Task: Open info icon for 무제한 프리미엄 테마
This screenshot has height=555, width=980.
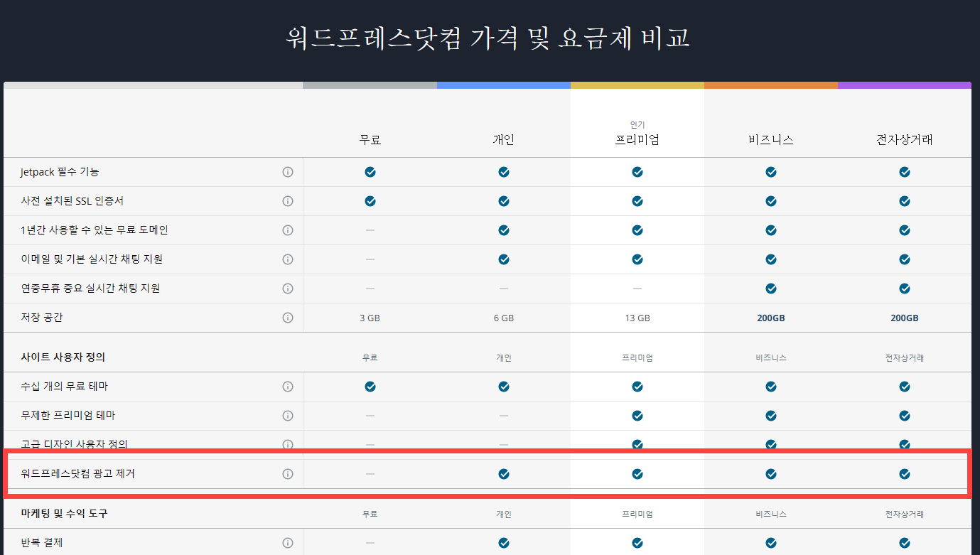Action: (x=288, y=416)
